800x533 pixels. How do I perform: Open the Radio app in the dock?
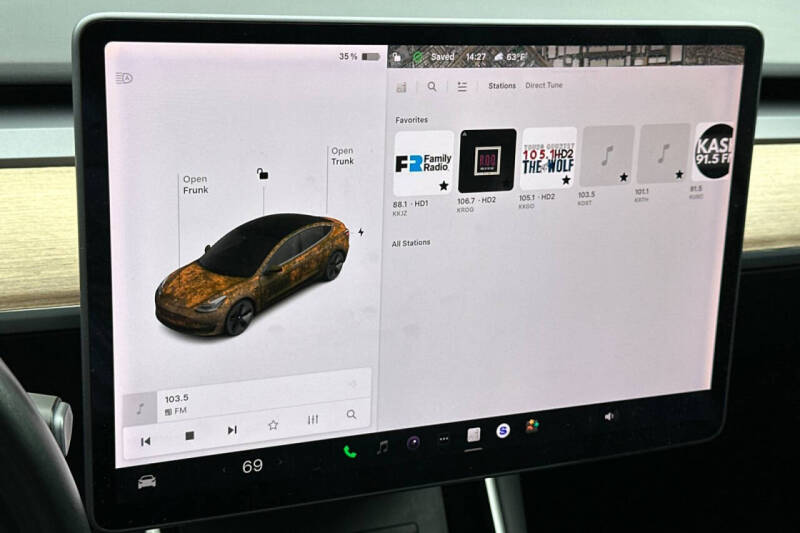tap(473, 435)
